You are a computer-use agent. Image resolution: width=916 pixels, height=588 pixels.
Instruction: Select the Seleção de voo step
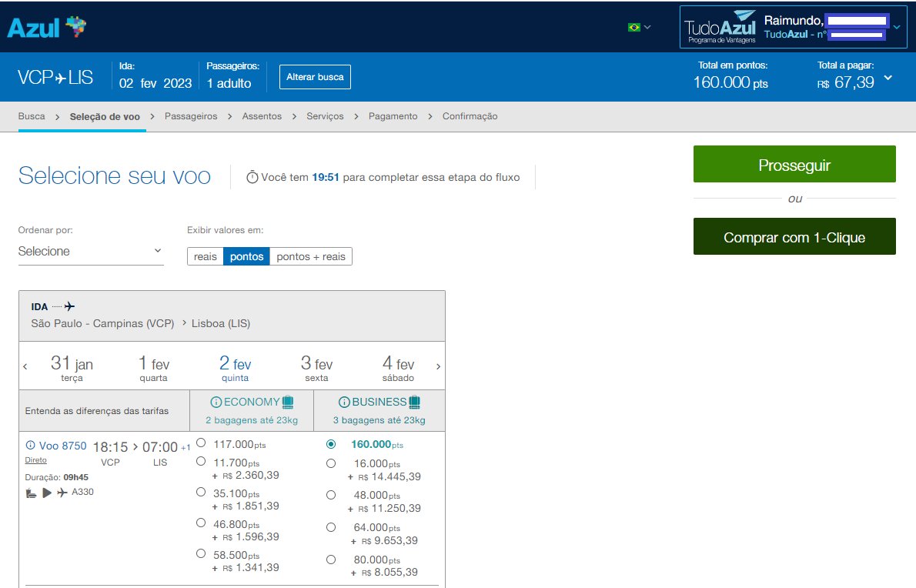[x=105, y=117]
